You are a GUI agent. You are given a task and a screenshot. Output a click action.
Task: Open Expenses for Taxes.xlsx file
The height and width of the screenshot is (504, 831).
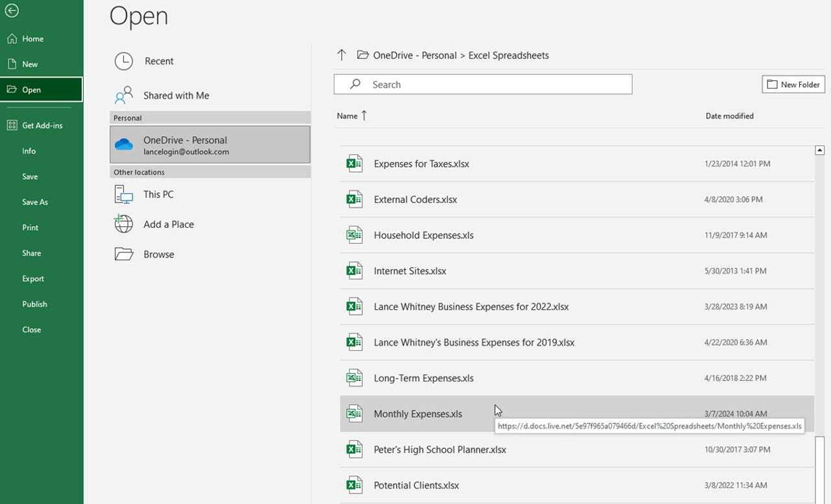tap(421, 164)
